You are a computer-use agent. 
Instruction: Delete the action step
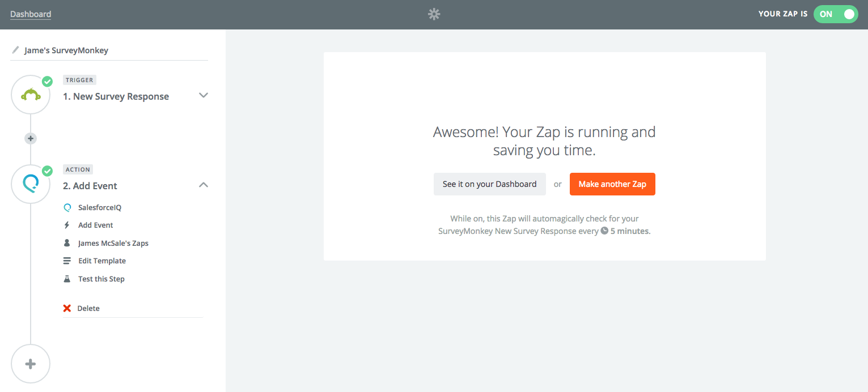(88, 308)
